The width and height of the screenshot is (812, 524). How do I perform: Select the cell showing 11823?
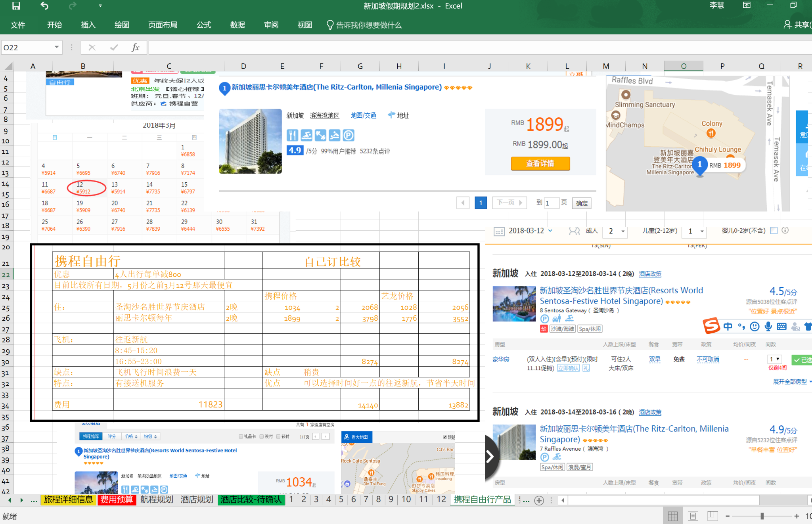click(169, 404)
